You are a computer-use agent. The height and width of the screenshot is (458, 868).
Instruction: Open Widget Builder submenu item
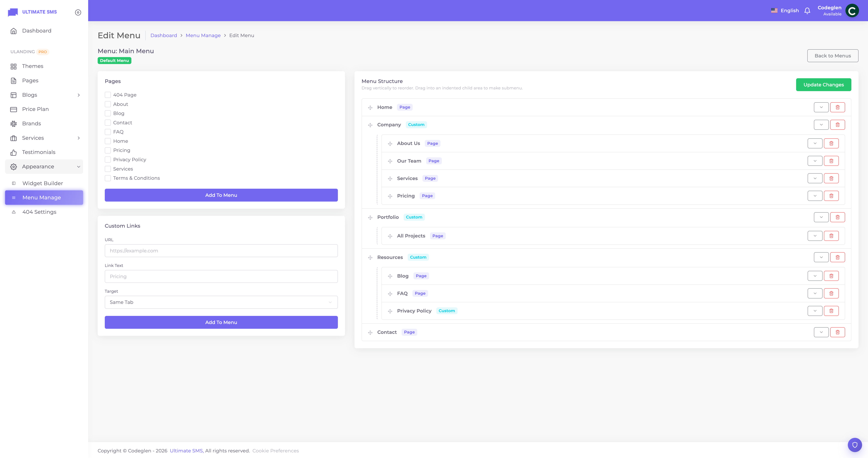44,183
